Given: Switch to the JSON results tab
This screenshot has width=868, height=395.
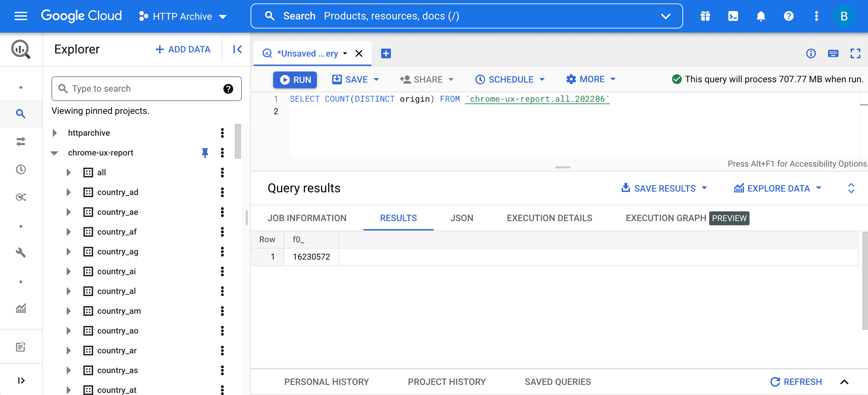Looking at the screenshot, I should click(x=462, y=217).
